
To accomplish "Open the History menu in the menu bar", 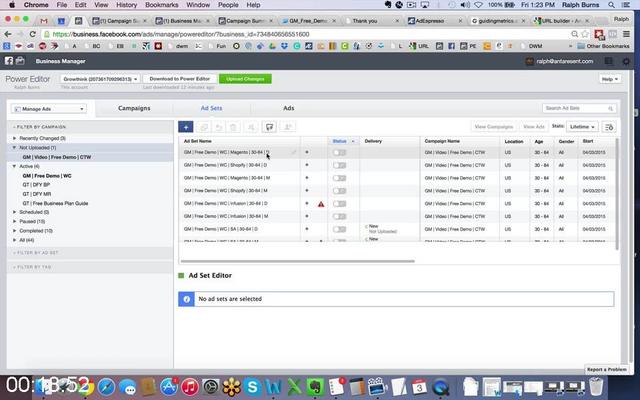I will pos(127,5).
